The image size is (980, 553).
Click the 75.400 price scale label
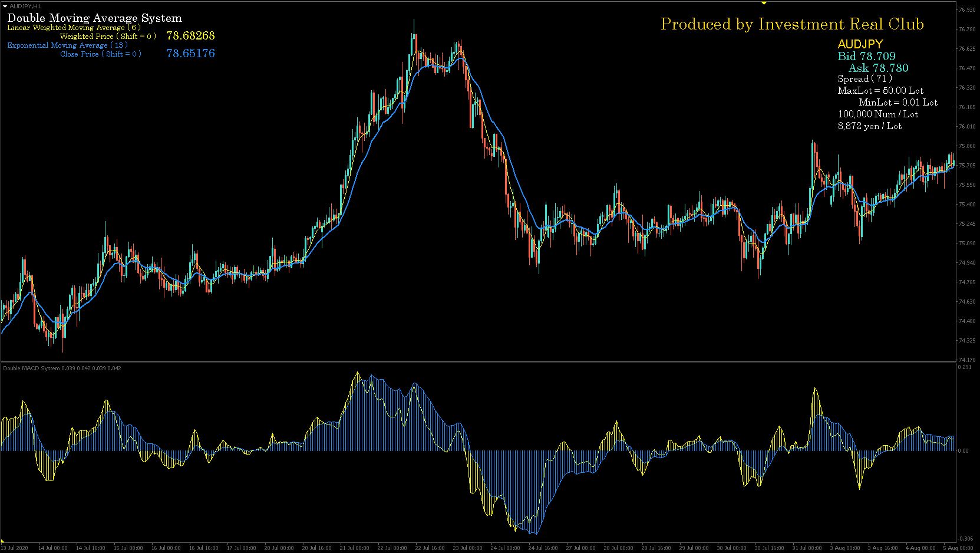point(966,205)
